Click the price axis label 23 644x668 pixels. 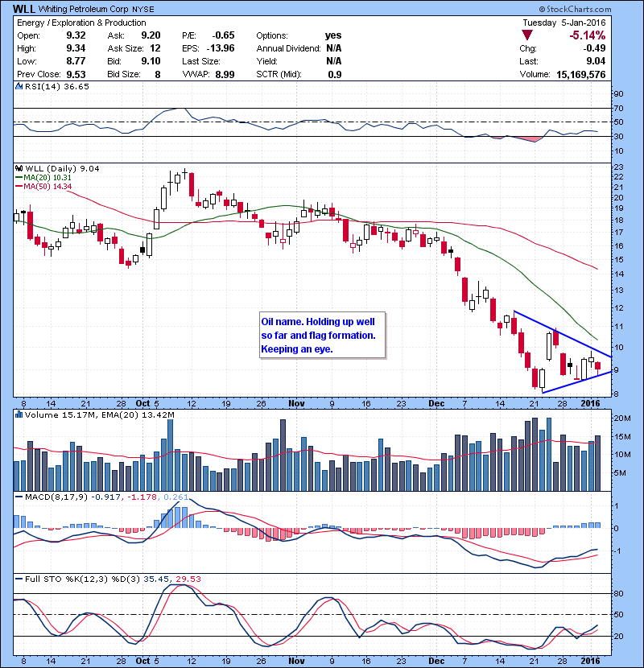tap(618, 167)
